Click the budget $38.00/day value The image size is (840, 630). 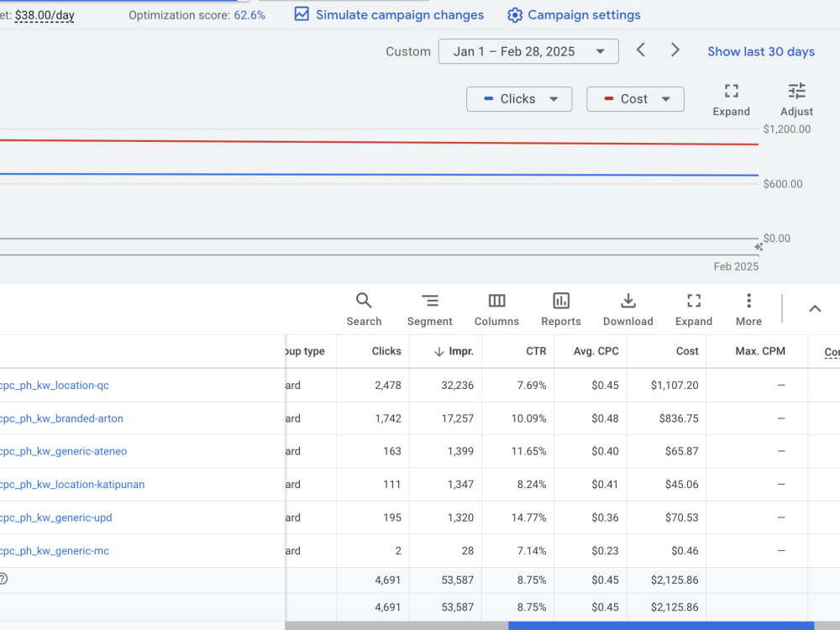[45, 15]
